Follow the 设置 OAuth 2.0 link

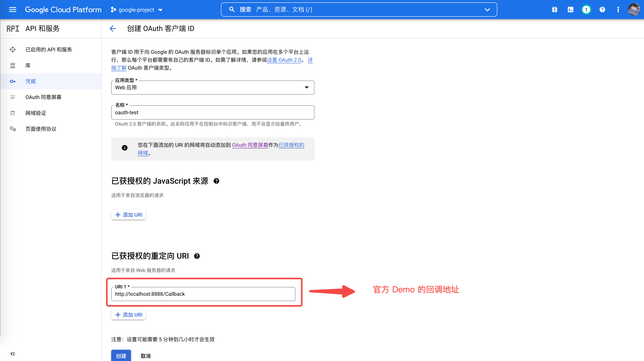pos(284,60)
